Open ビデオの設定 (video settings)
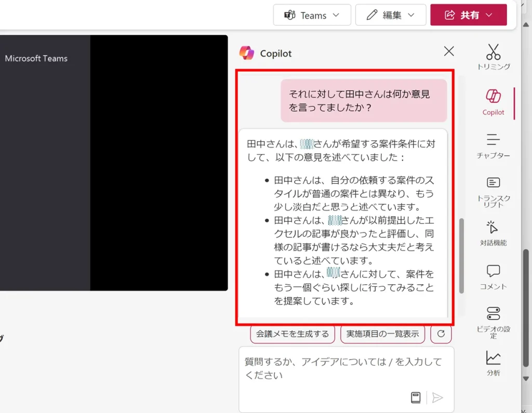 point(493,321)
